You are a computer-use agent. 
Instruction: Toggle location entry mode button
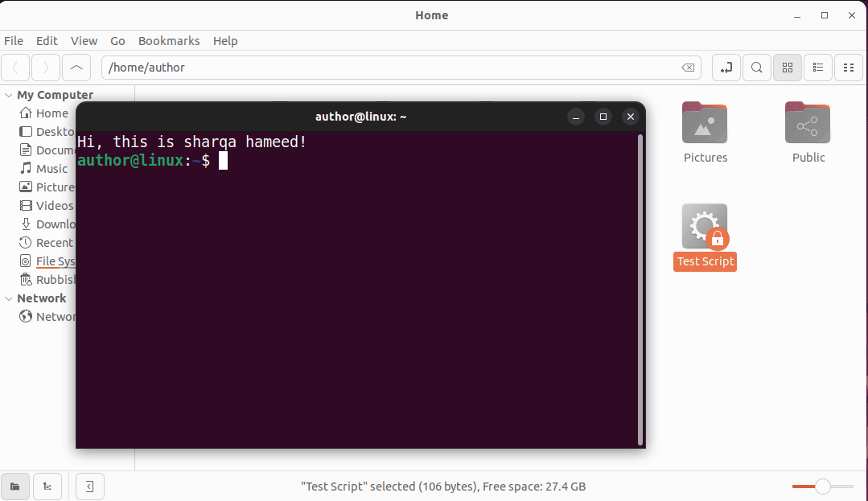[726, 68]
